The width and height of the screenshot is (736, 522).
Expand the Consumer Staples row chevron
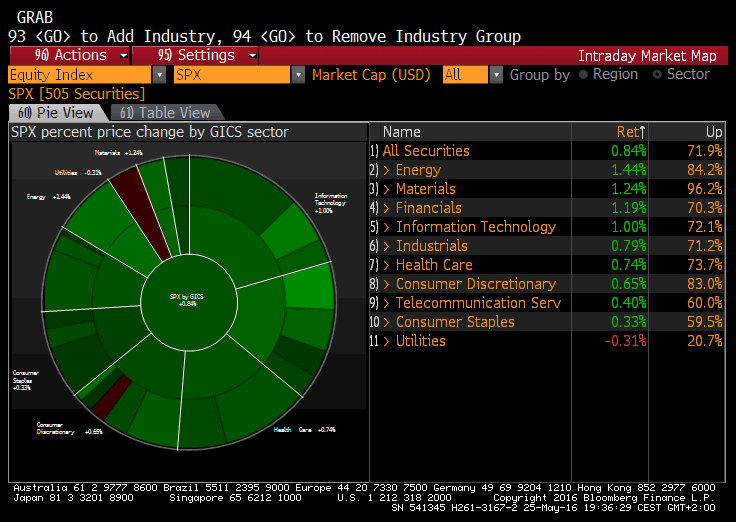point(386,322)
